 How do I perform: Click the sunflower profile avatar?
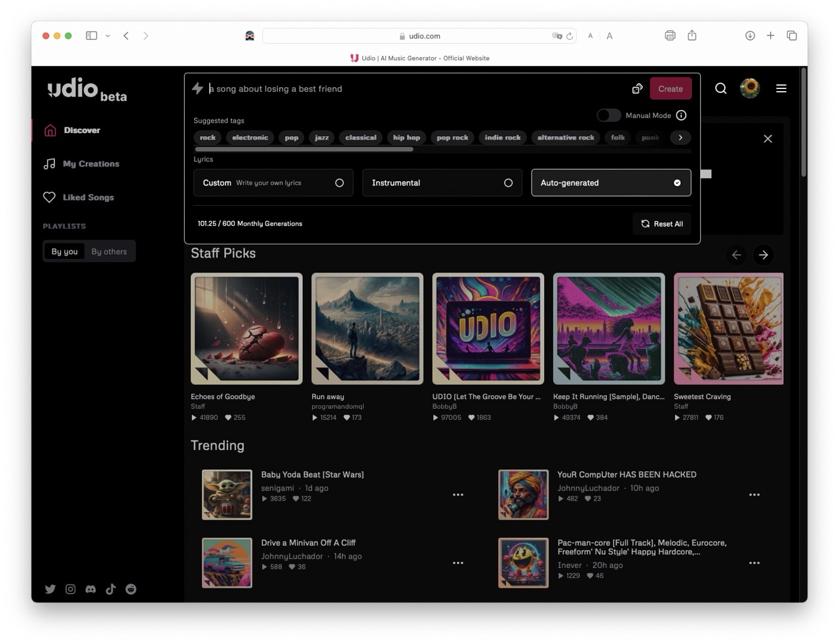[749, 88]
